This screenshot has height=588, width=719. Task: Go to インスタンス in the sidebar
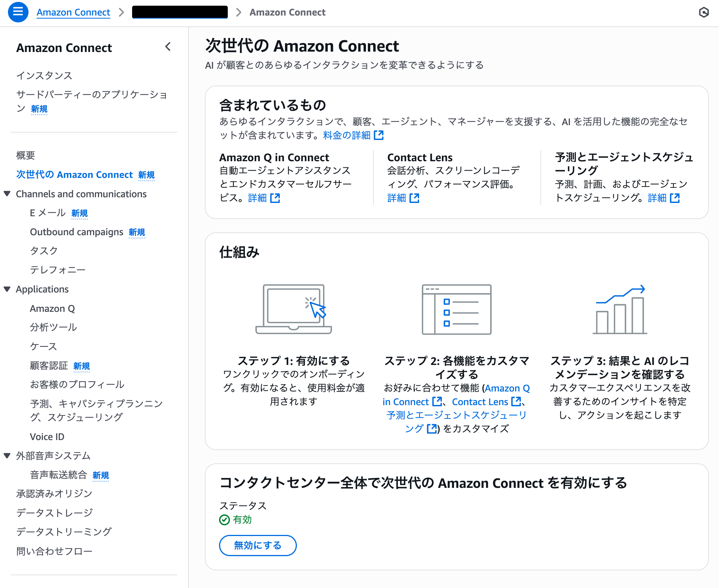(x=44, y=75)
